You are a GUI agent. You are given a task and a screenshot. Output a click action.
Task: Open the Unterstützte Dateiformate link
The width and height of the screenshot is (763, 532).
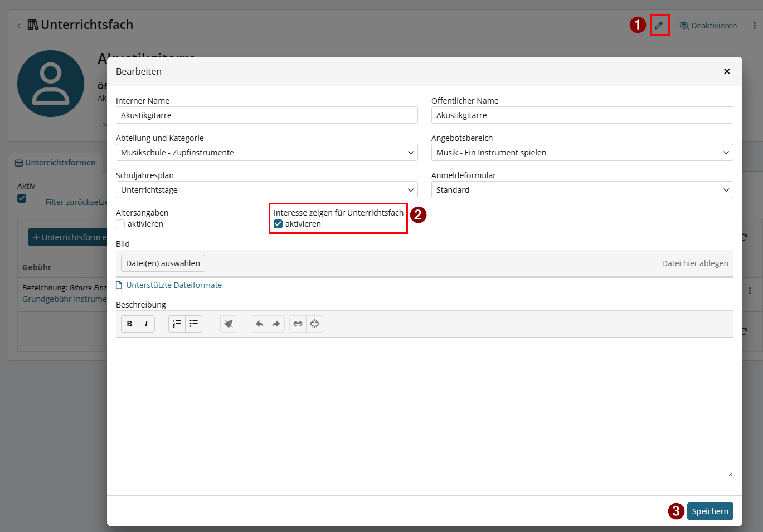169,285
